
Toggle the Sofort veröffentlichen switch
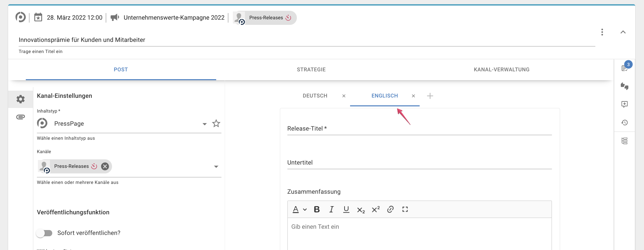click(44, 233)
